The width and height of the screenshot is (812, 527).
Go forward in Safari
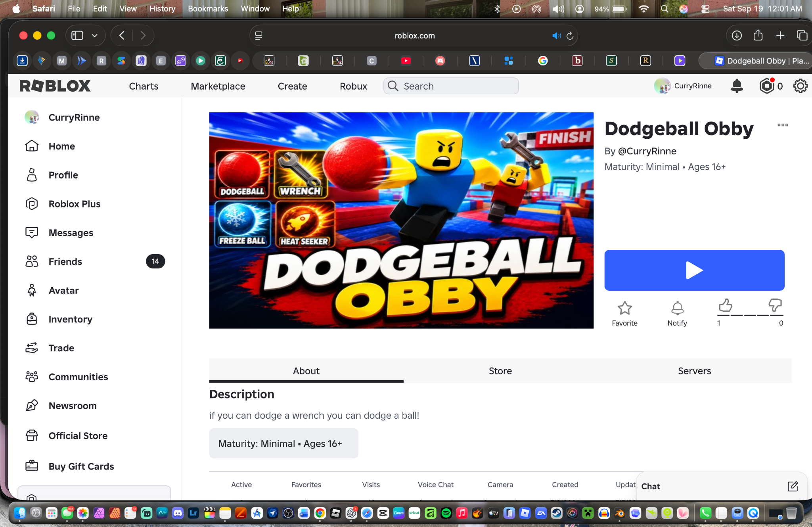(143, 36)
